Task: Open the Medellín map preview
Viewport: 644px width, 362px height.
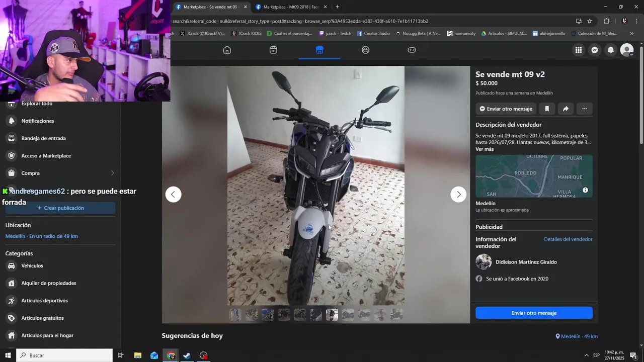Action: pyautogui.click(x=534, y=176)
